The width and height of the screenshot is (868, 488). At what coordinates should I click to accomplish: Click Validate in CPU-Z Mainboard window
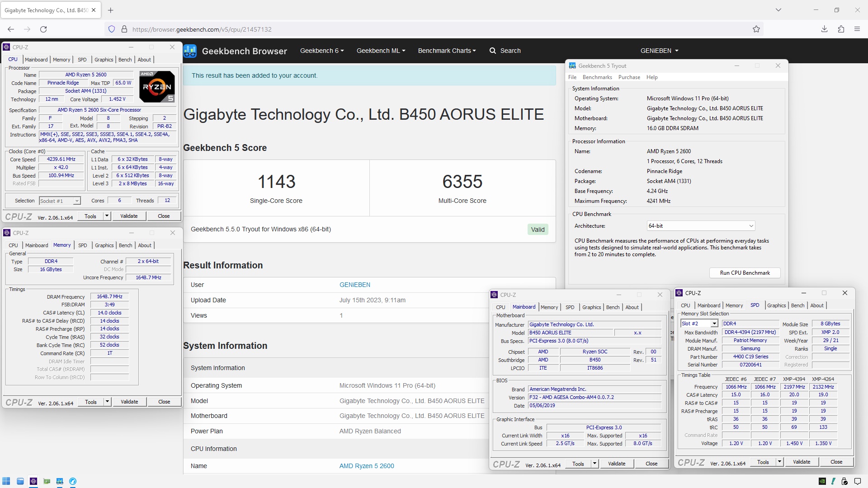[x=617, y=464]
